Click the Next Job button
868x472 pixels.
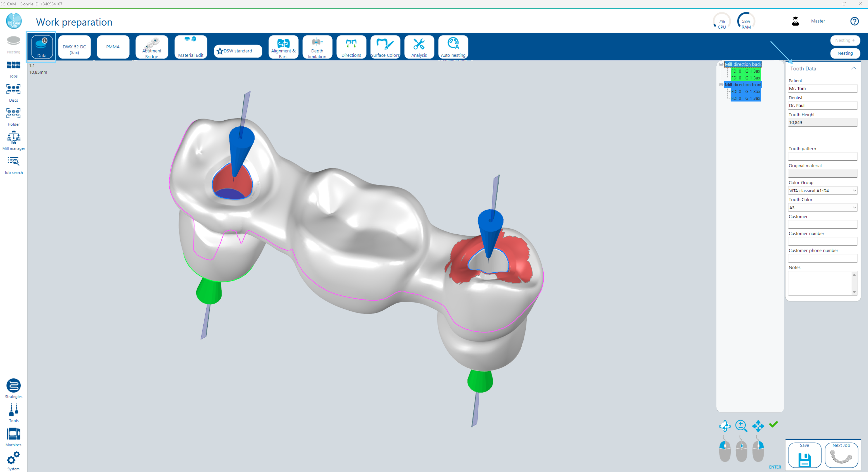(841, 455)
